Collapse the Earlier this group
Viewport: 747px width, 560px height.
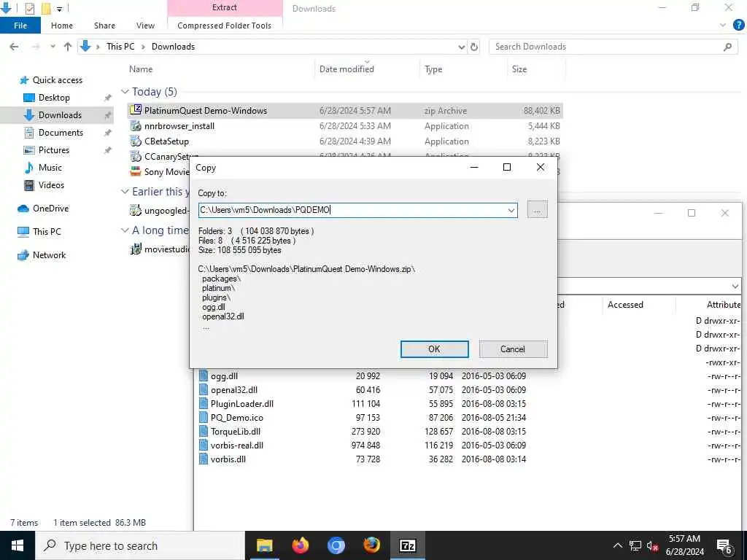pos(125,192)
